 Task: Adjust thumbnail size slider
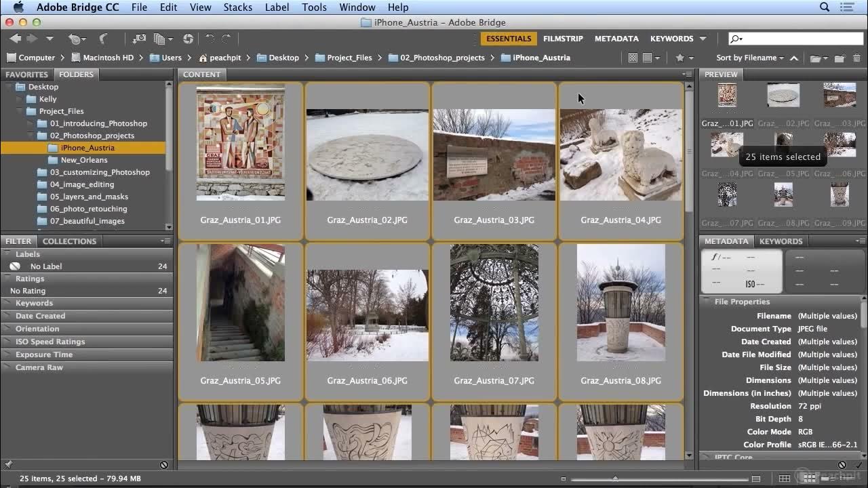pyautogui.click(x=615, y=479)
